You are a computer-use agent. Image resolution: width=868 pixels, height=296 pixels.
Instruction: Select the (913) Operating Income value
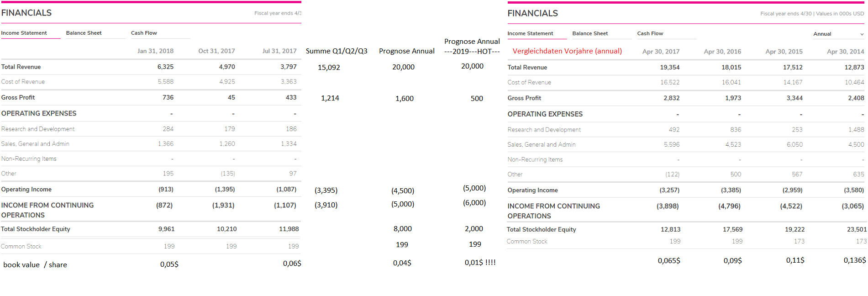click(166, 189)
